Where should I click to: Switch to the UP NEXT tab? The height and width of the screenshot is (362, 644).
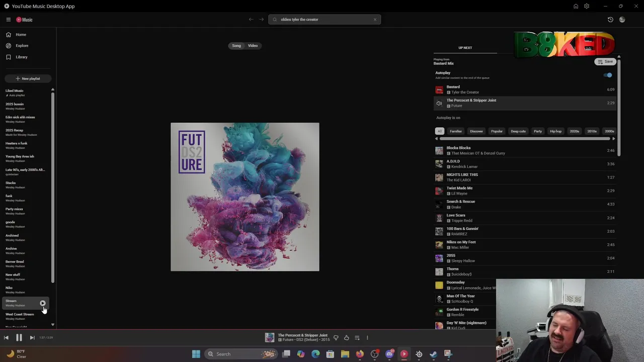coord(465,48)
